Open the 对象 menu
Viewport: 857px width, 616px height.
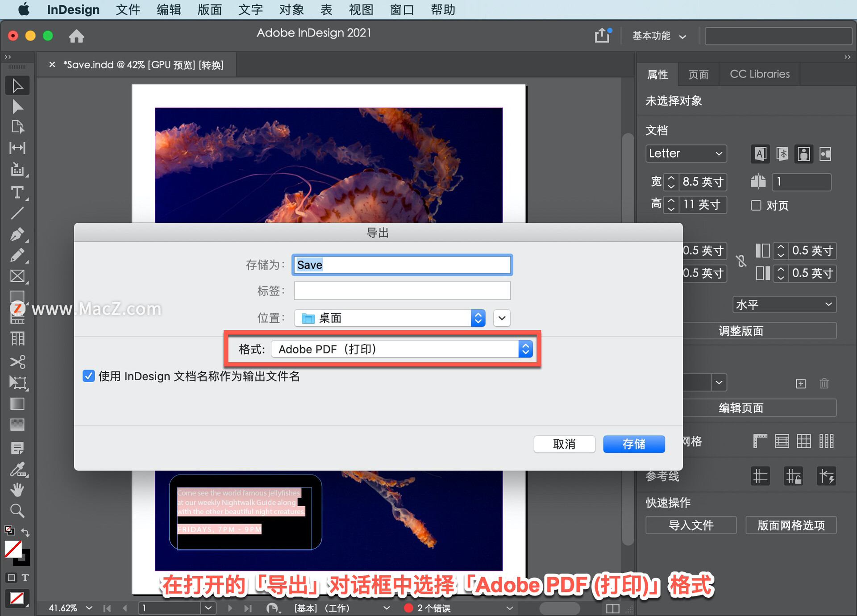pos(291,9)
